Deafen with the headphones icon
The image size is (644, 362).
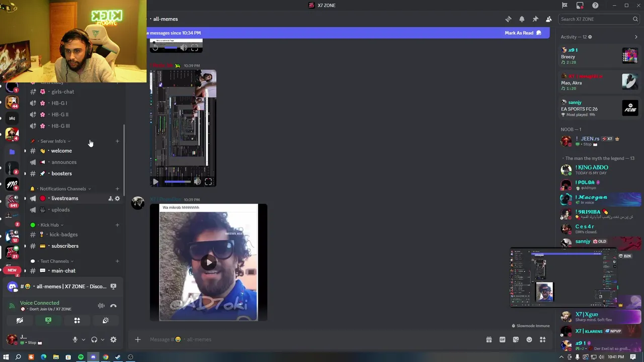(94, 340)
